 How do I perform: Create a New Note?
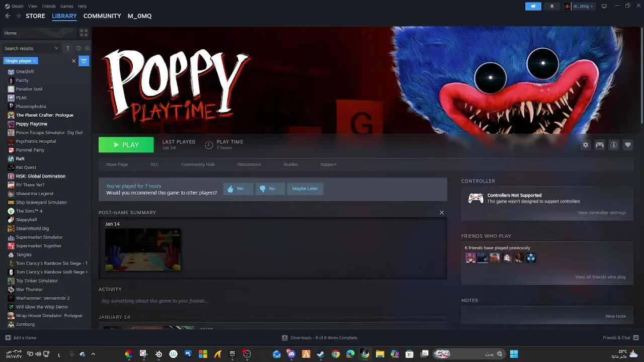click(x=615, y=316)
